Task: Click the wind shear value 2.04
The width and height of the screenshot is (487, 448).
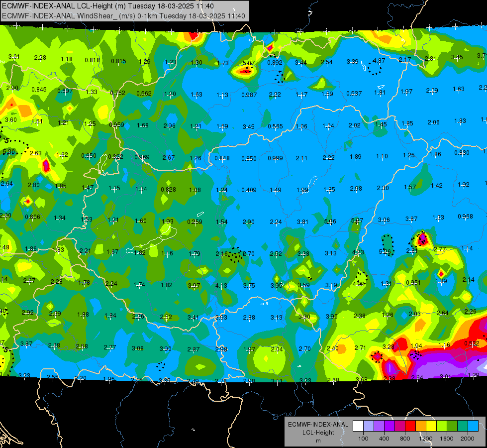Action: coord(277,349)
